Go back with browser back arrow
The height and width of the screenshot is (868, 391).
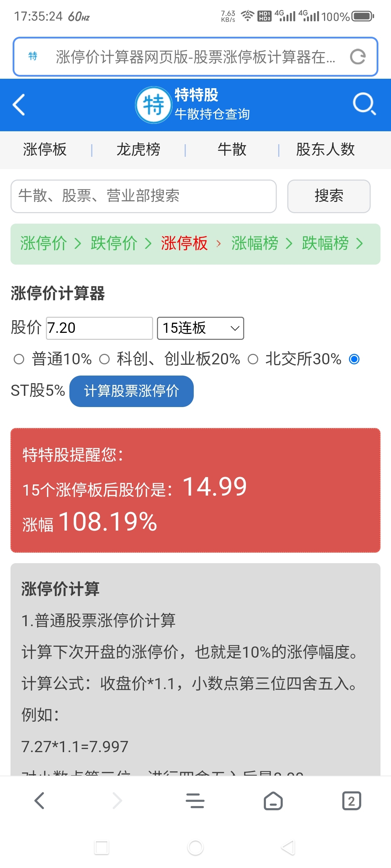pyautogui.click(x=39, y=800)
